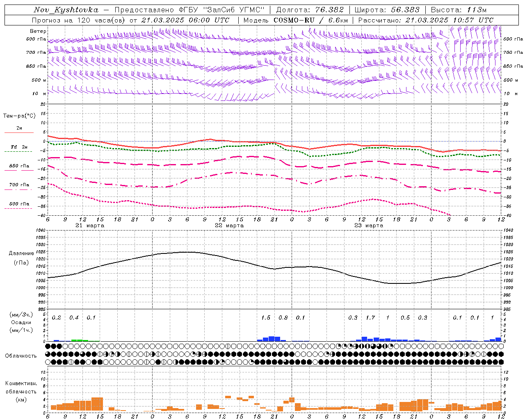The width and height of the screenshot is (525, 420).
Task: Click the Высота: 113м value in the header
Action: [459, 10]
